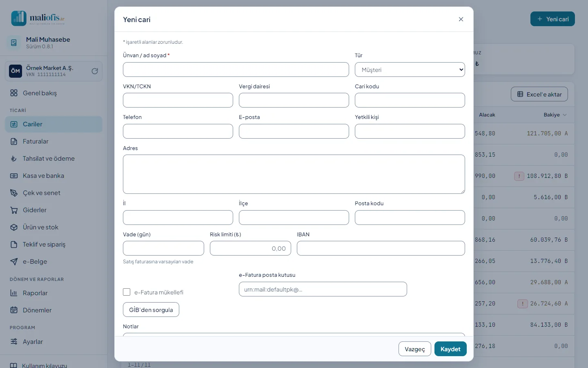Focus the VKN/TCKN input field
Viewport: 588px width, 368px height.
pos(178,100)
